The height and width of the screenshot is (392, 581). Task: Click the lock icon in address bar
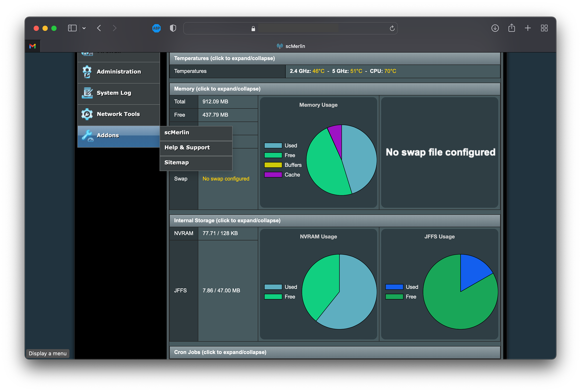253,29
